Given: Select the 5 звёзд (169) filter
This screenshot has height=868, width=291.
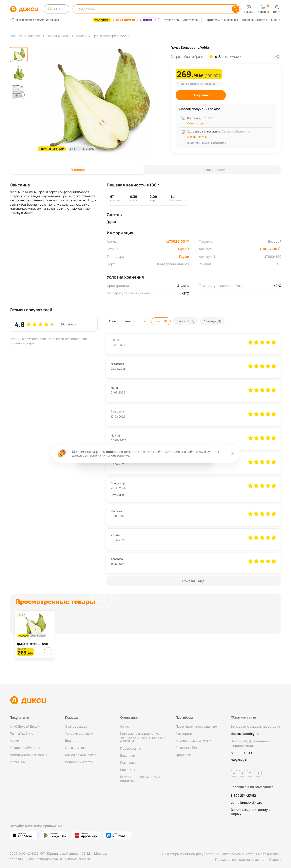Looking at the screenshot, I should [185, 321].
